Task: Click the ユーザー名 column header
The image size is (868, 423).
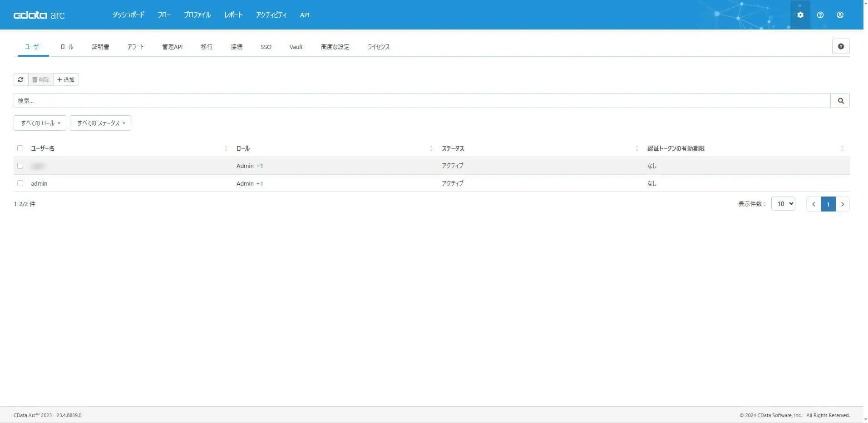Action: (x=43, y=148)
